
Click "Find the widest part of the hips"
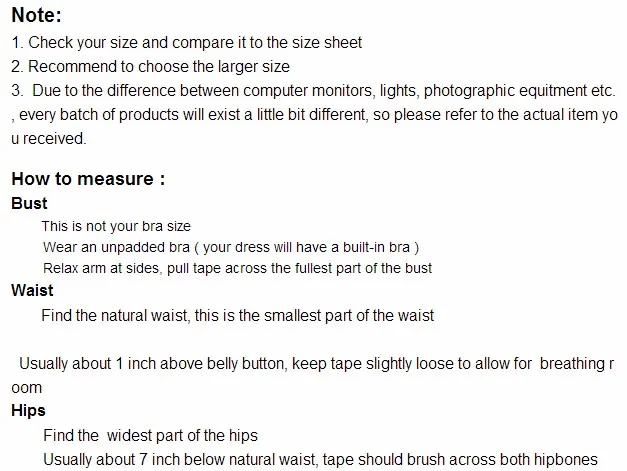(150, 435)
